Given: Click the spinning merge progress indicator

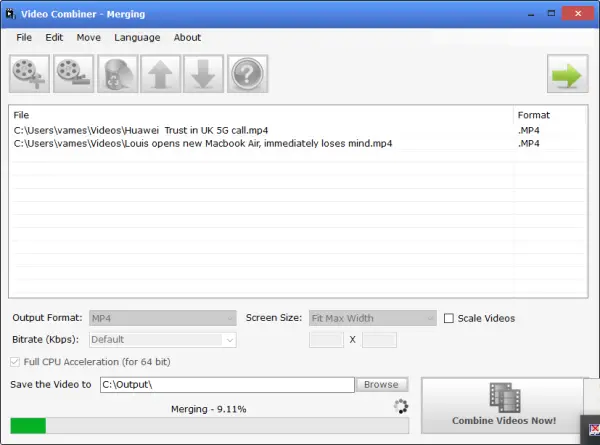Looking at the screenshot, I should click(401, 406).
